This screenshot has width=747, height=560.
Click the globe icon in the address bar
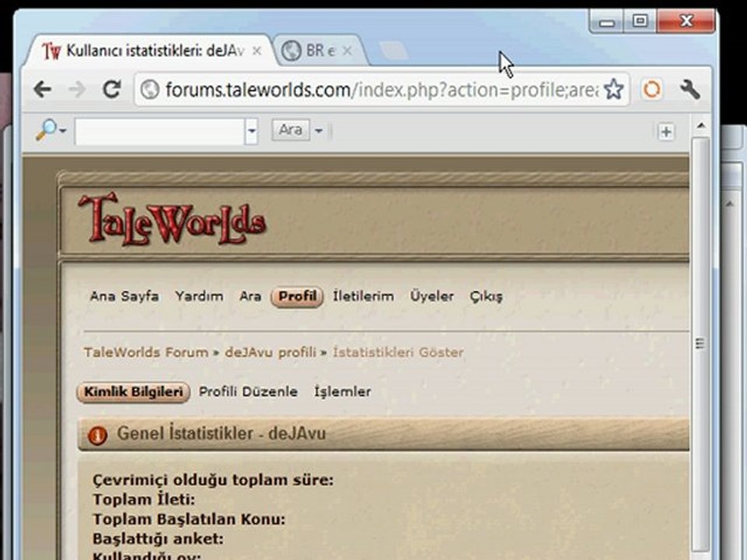(x=149, y=89)
